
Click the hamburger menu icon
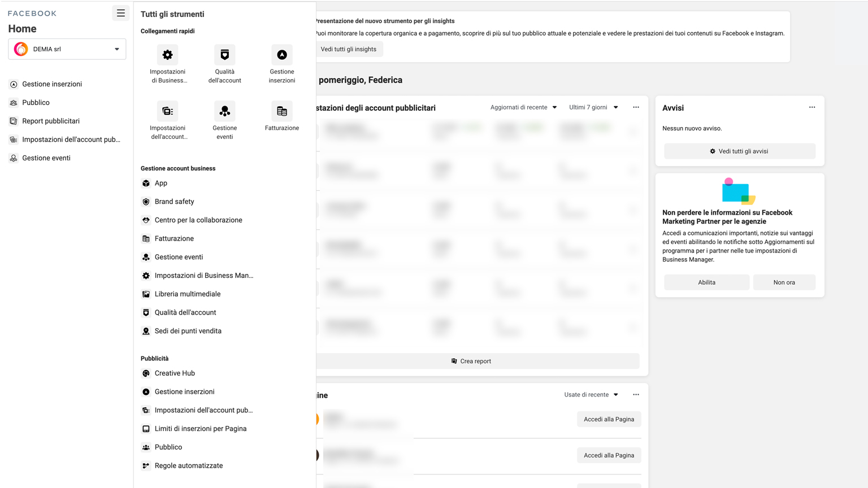click(120, 13)
